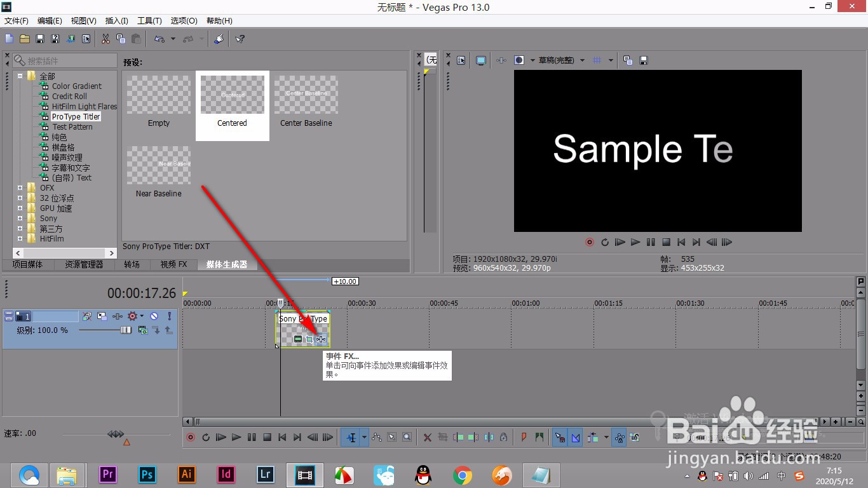Screen dimensions: 868x488
Task: Click the 搜索插件 search field
Action: (x=64, y=61)
